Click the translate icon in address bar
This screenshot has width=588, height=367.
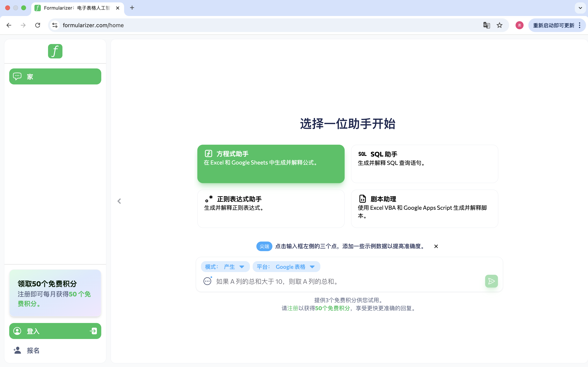pyautogui.click(x=486, y=25)
